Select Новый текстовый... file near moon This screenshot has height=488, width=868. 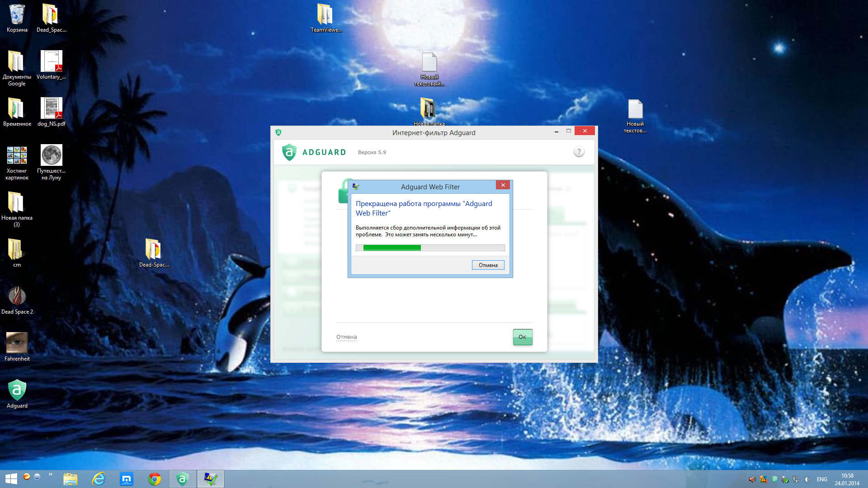(429, 69)
